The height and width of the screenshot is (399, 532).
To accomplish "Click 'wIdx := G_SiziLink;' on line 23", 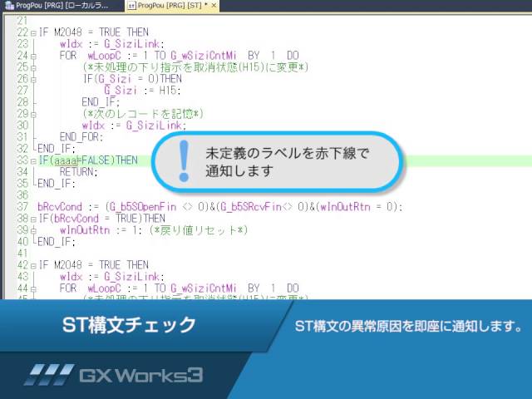I will click(112, 44).
